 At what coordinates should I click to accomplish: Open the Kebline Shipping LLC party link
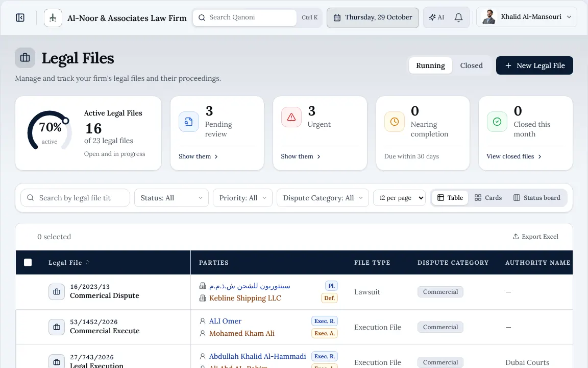[245, 298]
